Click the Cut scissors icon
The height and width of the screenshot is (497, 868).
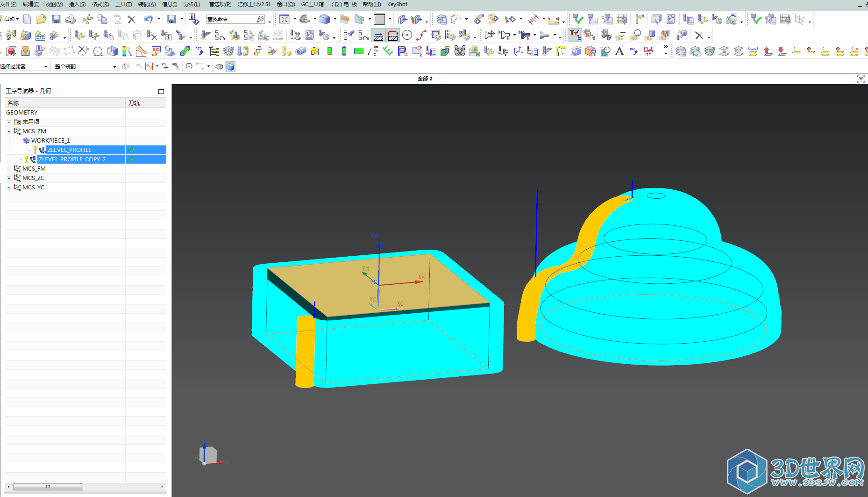[x=88, y=19]
